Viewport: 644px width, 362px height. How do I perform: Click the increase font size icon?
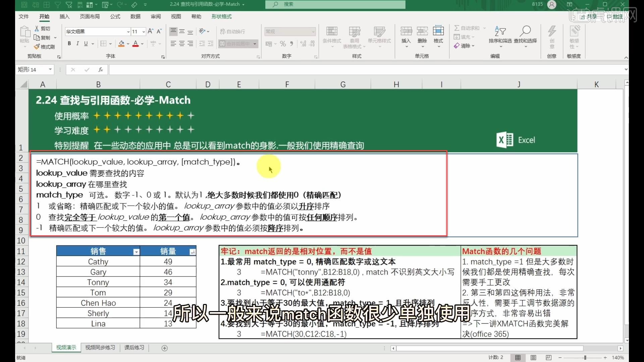tap(151, 31)
